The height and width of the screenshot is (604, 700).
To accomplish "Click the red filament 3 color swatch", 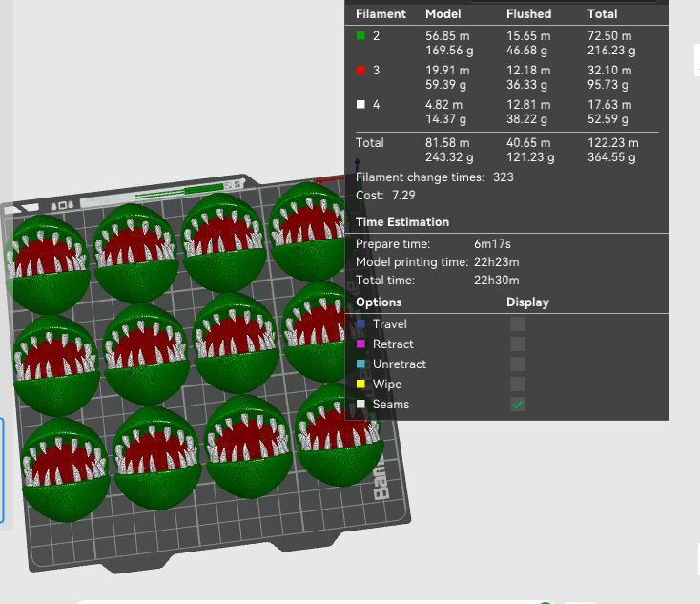I will coord(360,70).
